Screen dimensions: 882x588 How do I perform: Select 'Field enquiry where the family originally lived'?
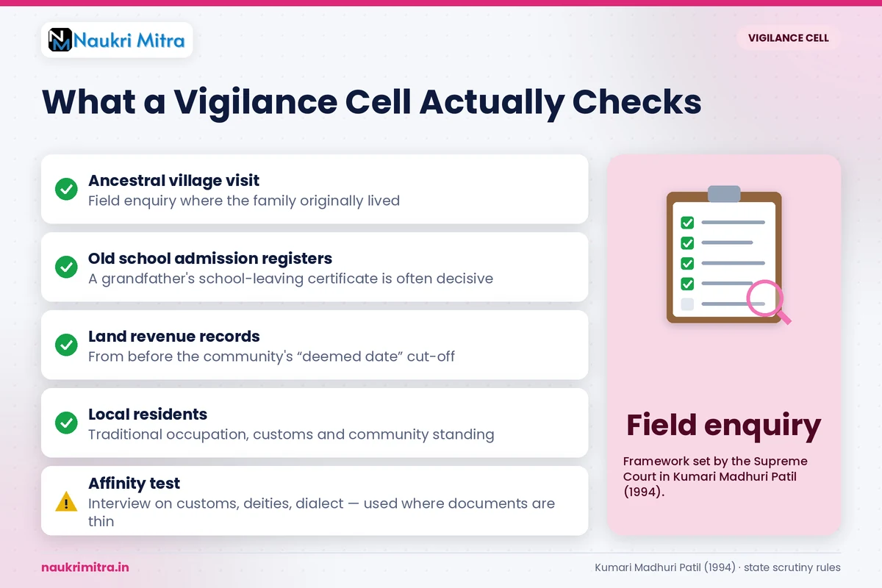coord(244,201)
